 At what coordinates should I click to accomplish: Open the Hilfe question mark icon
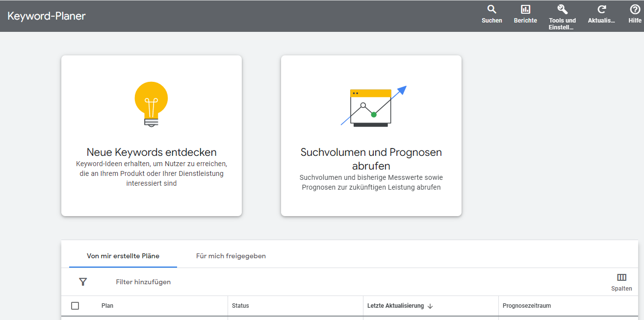tap(635, 9)
